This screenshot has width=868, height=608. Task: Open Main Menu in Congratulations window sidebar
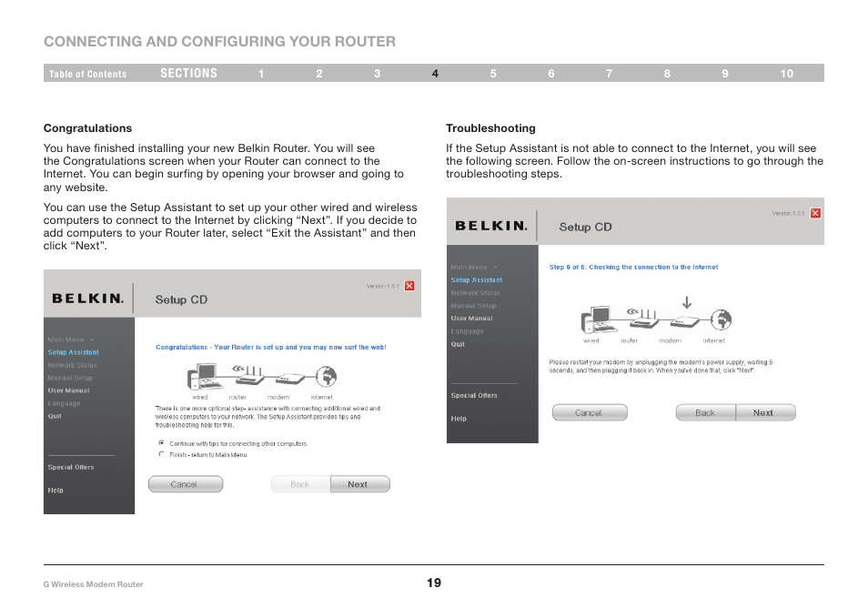coord(66,339)
